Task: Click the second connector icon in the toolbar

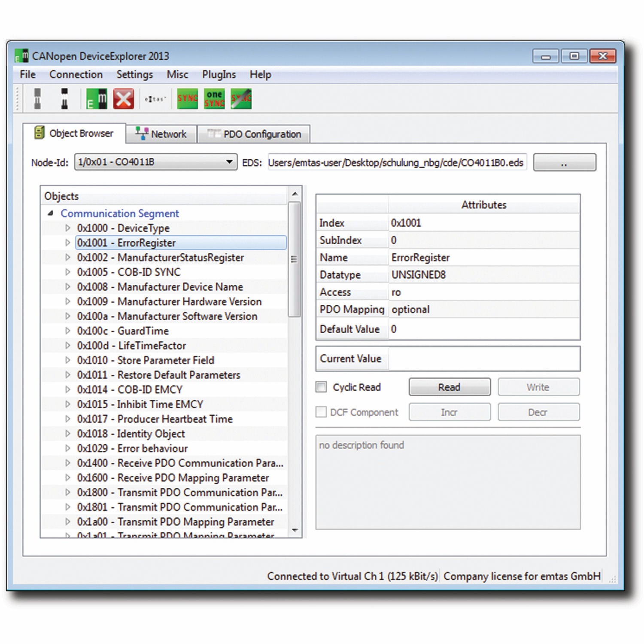Action: (65, 98)
